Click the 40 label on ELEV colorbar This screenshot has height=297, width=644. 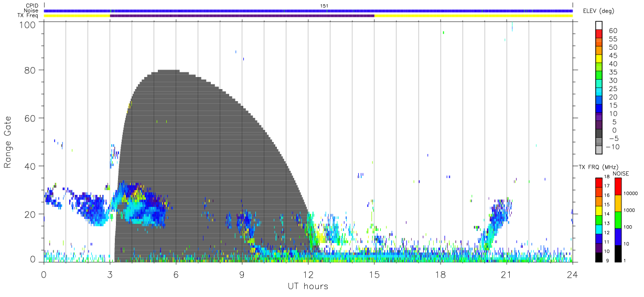tap(613, 64)
